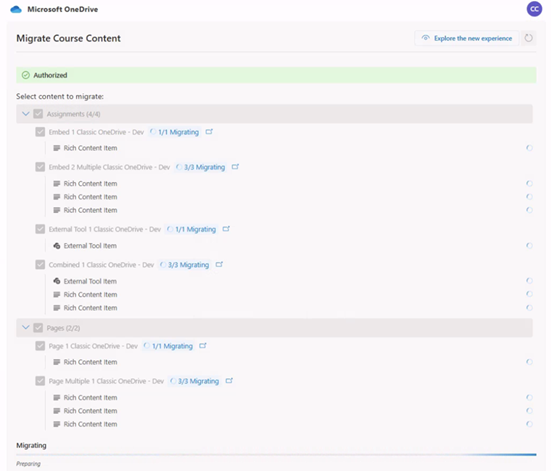
Task: Toggle Page 1 Classic OneDrive checkbox
Action: pyautogui.click(x=40, y=346)
